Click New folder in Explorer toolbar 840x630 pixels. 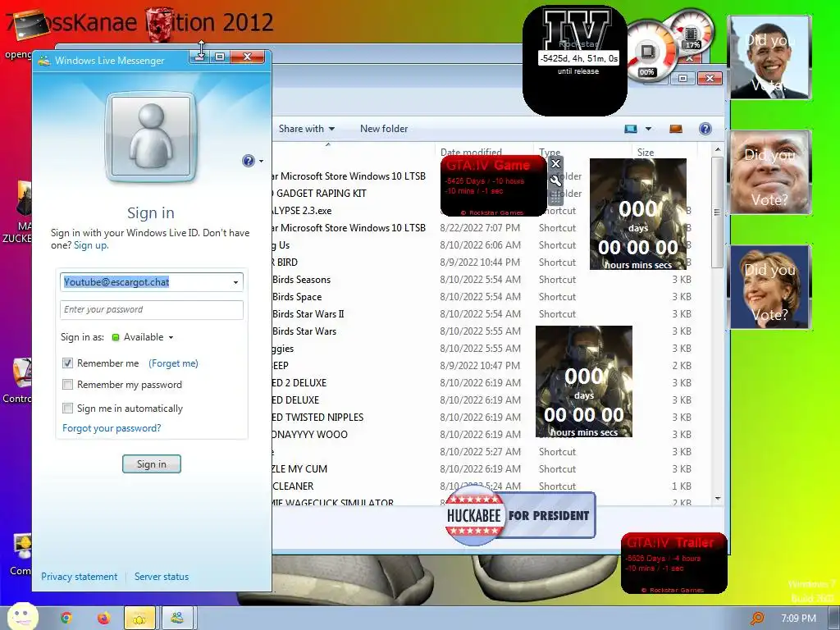point(384,129)
